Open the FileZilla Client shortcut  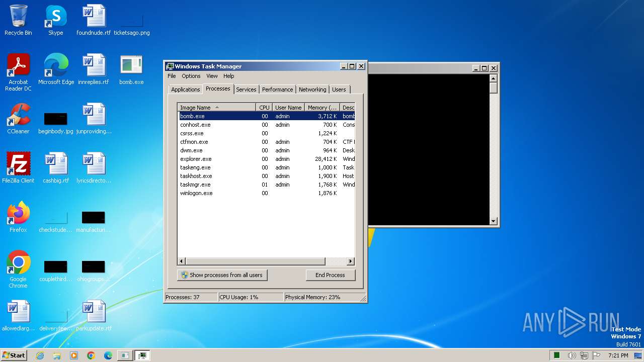(x=18, y=168)
